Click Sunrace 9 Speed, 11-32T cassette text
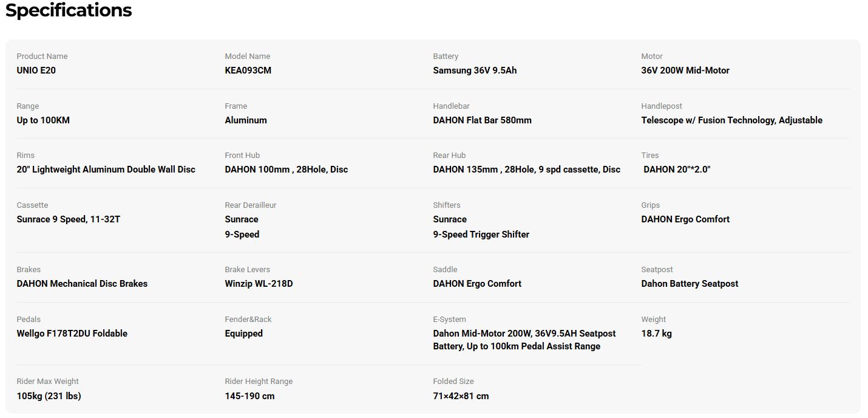Image resolution: width=868 pixels, height=418 pixels. pyautogui.click(x=69, y=219)
